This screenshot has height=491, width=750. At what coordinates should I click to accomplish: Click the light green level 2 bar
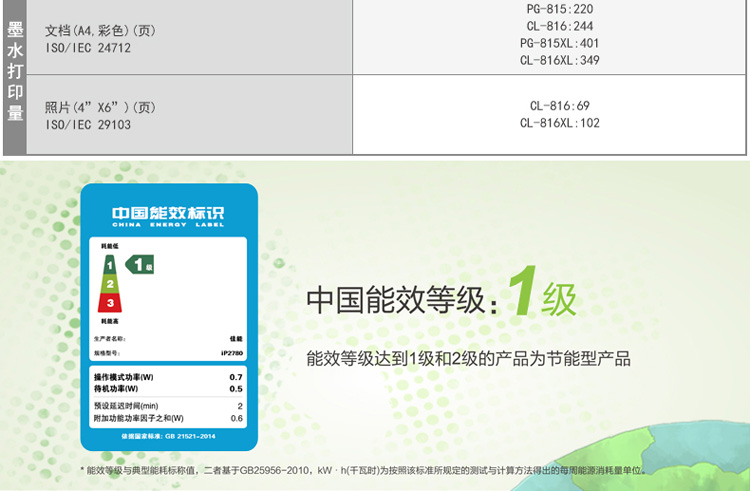(110, 284)
